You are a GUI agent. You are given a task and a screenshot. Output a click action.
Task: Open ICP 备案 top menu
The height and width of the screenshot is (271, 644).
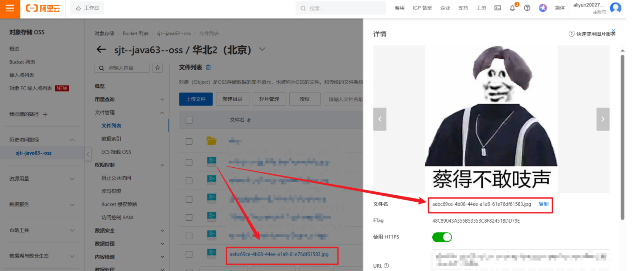[x=422, y=8]
